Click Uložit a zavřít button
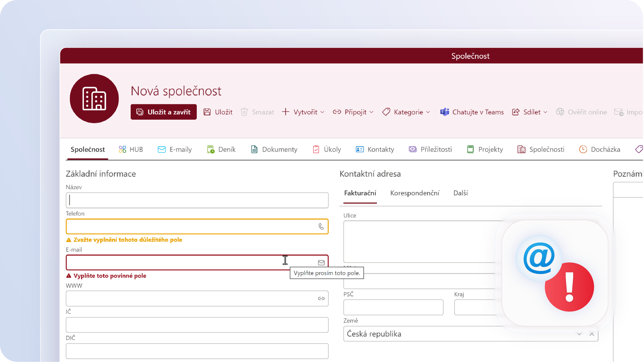The image size is (644, 362). [164, 112]
